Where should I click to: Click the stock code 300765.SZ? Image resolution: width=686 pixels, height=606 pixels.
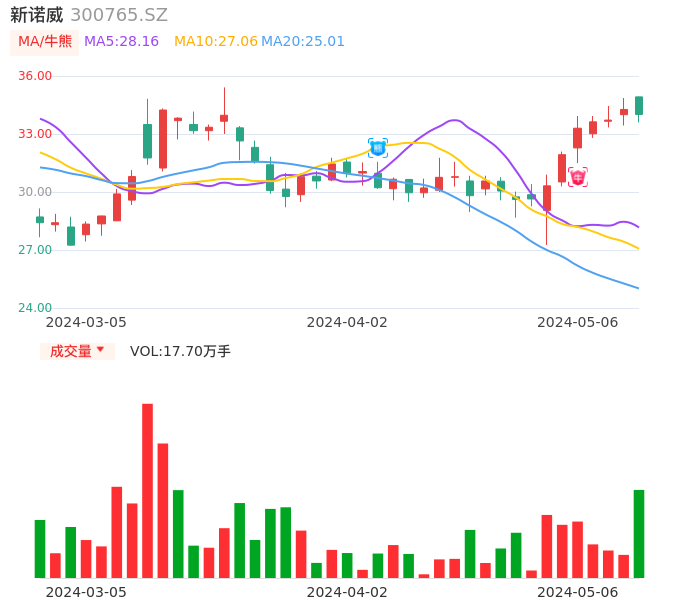click(119, 15)
